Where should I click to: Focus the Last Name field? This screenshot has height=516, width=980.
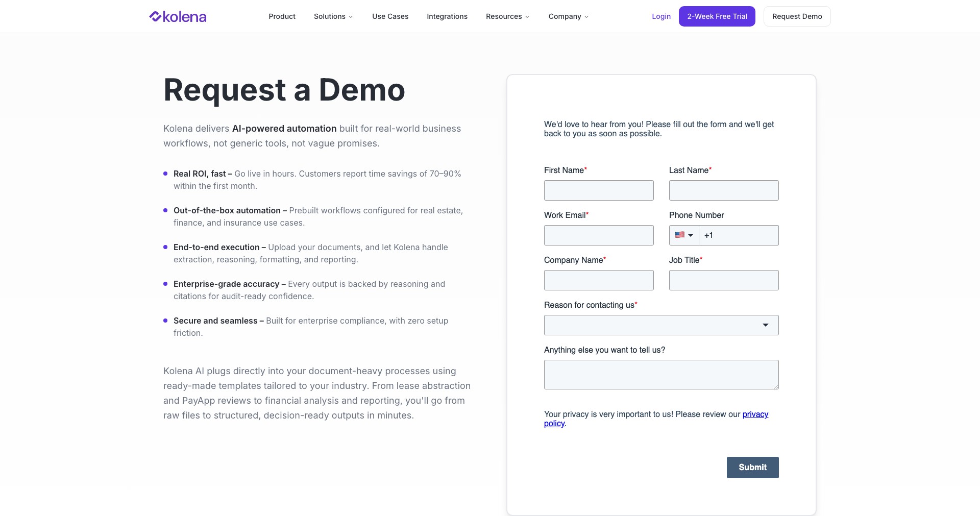pos(724,190)
